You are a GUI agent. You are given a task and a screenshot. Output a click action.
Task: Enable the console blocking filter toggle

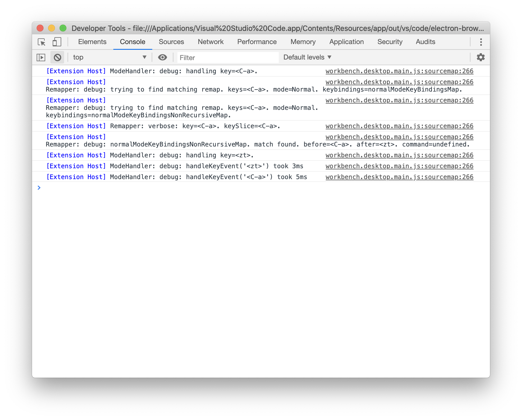(x=57, y=57)
